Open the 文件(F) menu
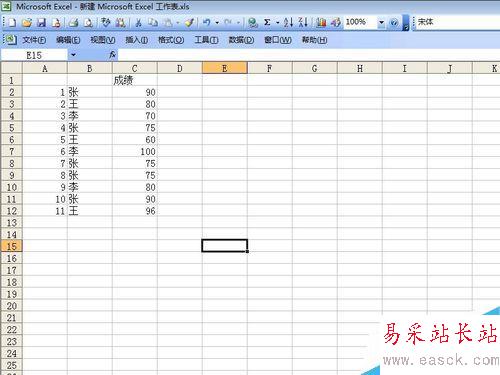Screen dimensions: 500x375 (x=34, y=40)
